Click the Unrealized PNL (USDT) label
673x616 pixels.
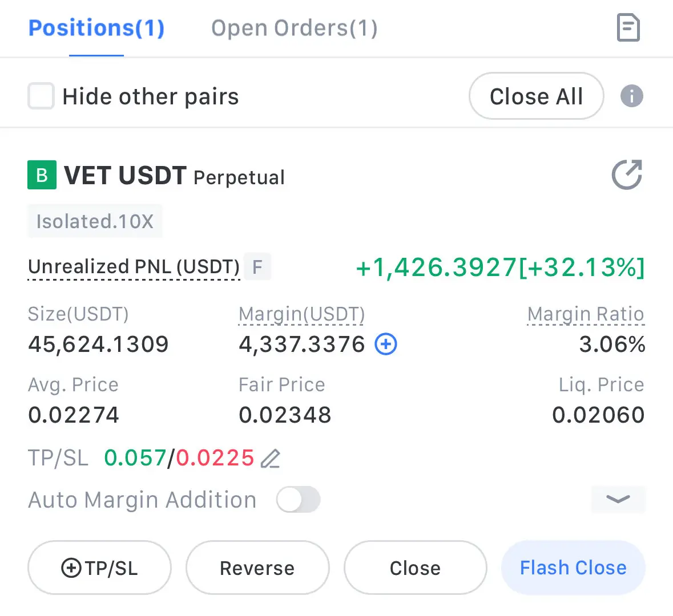click(x=134, y=267)
